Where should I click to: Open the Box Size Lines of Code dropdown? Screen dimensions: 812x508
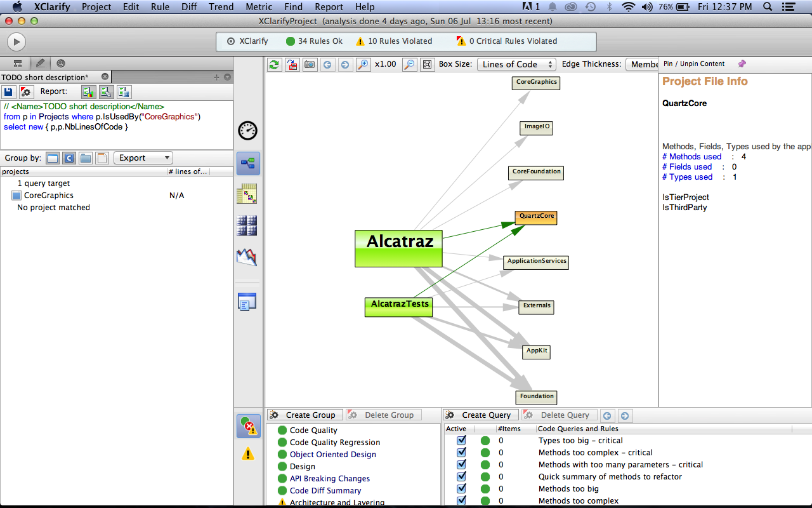(x=516, y=64)
